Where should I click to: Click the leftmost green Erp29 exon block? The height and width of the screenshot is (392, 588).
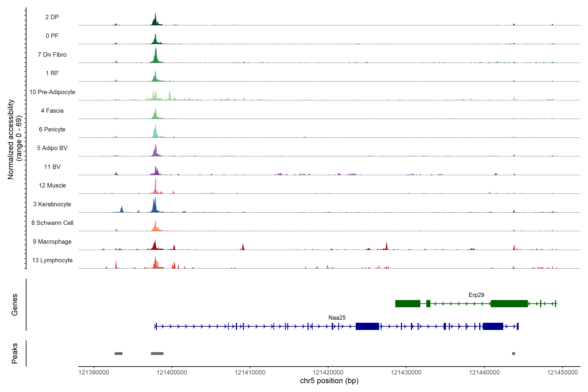point(408,303)
